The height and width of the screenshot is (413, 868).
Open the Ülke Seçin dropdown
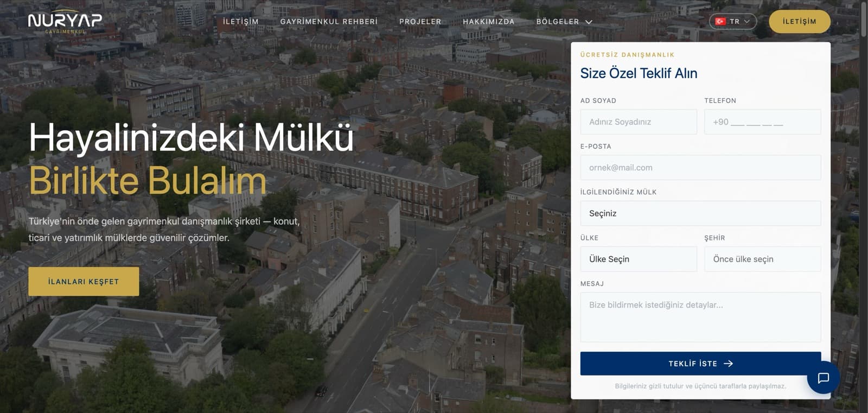pos(639,259)
